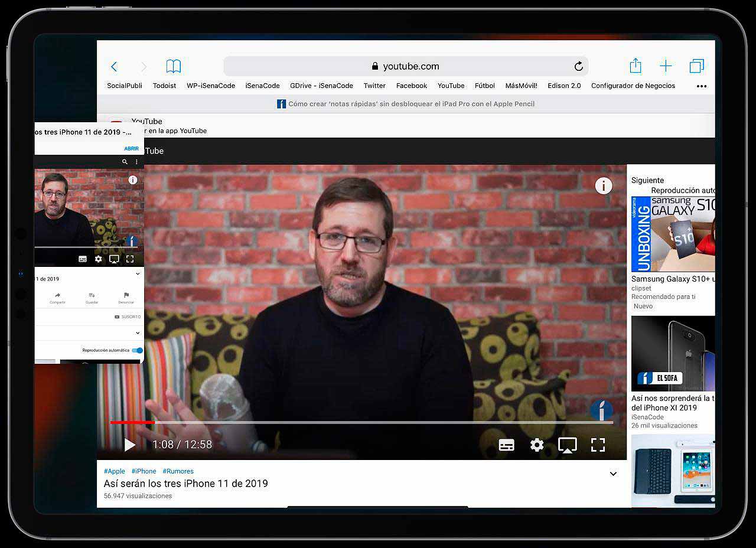
Task: Toggle Reproducción automática switch
Action: point(137,350)
